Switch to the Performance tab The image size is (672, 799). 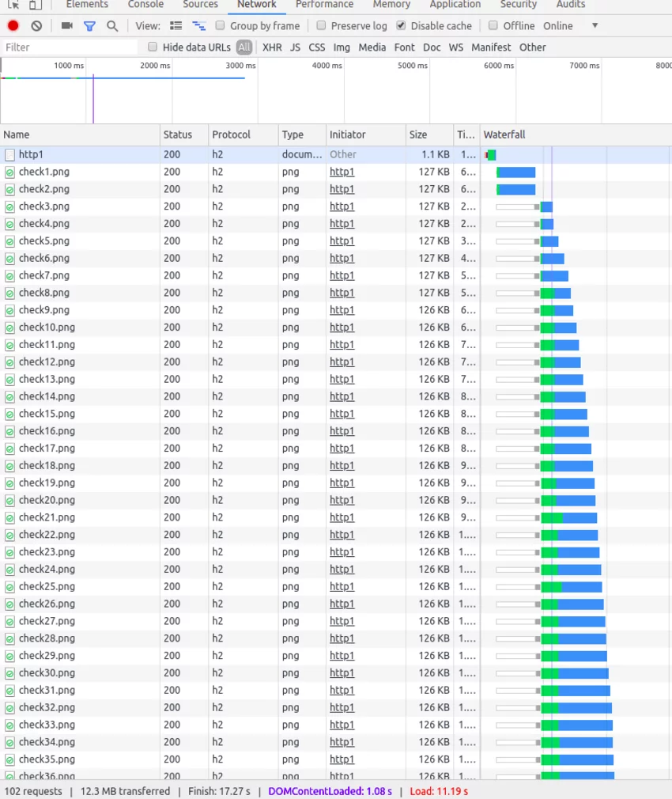coord(324,5)
